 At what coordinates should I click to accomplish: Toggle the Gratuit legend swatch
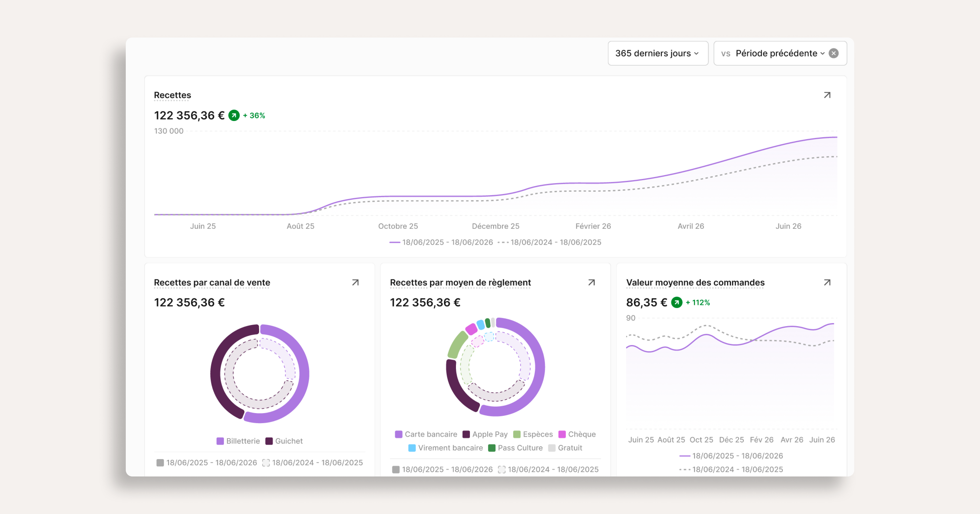(x=552, y=448)
